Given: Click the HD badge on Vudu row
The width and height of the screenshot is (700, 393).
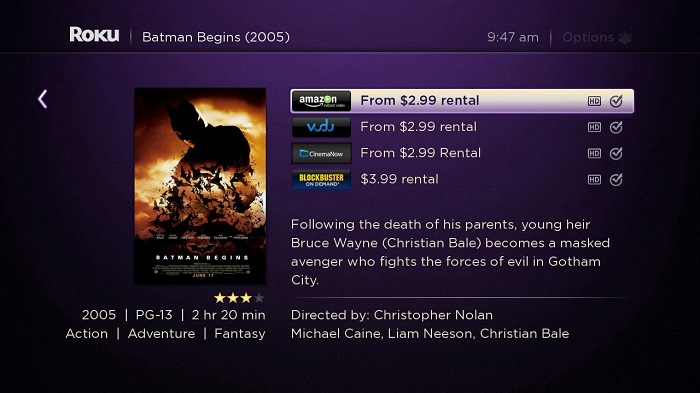Looking at the screenshot, I should pos(594,127).
